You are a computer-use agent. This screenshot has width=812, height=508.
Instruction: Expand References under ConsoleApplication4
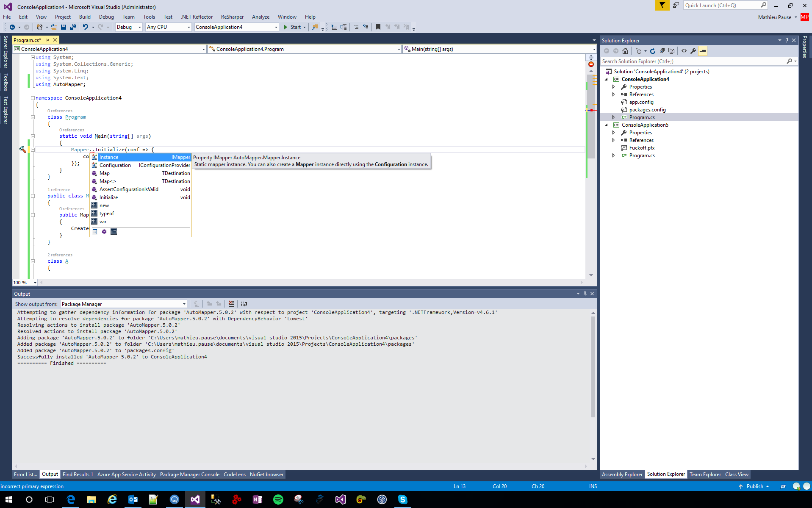613,94
